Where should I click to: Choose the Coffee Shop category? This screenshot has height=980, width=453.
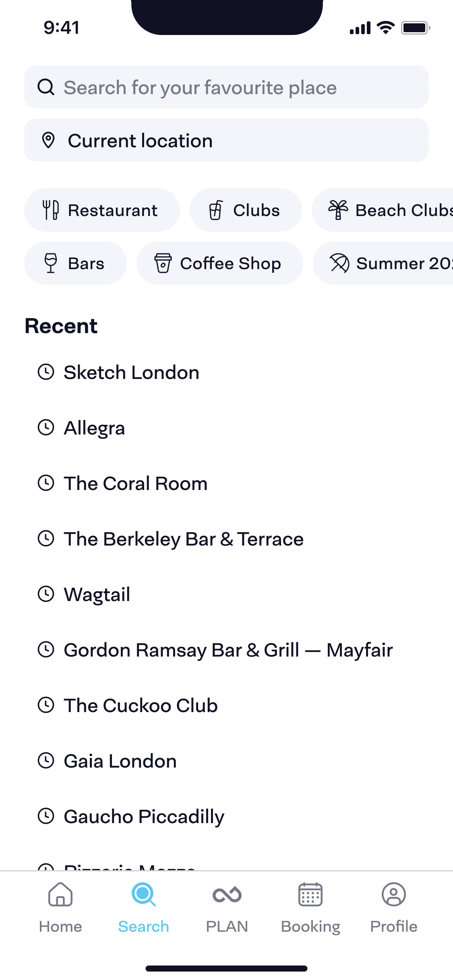[x=219, y=263]
